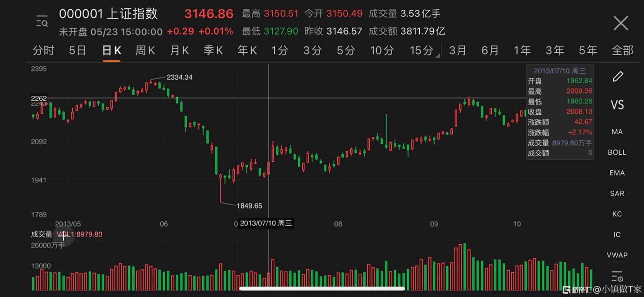The image size is (644, 297).
Task: Set range to 1年
Action: pos(522,50)
